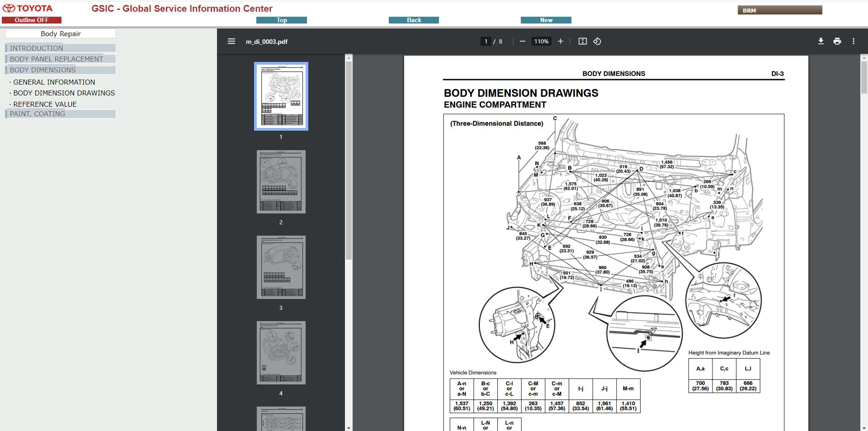Click the BODY DIMENSION DRAWINGS page heading

tap(521, 93)
